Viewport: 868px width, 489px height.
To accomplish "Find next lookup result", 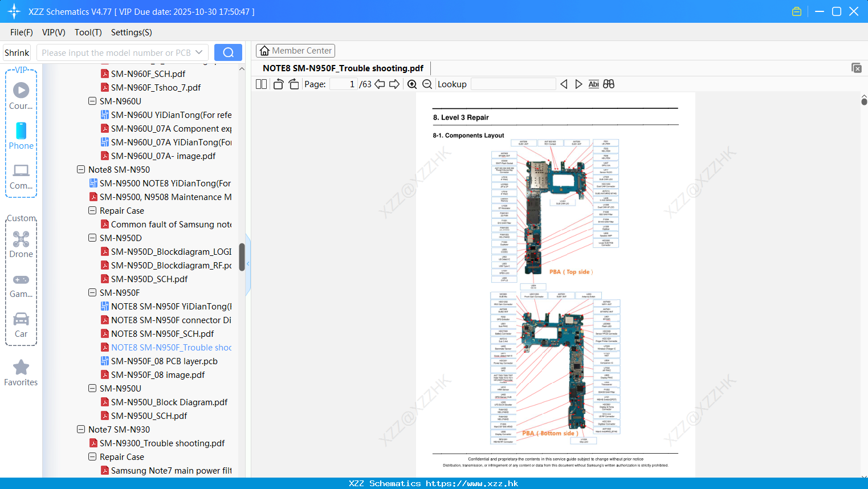I will coord(578,84).
